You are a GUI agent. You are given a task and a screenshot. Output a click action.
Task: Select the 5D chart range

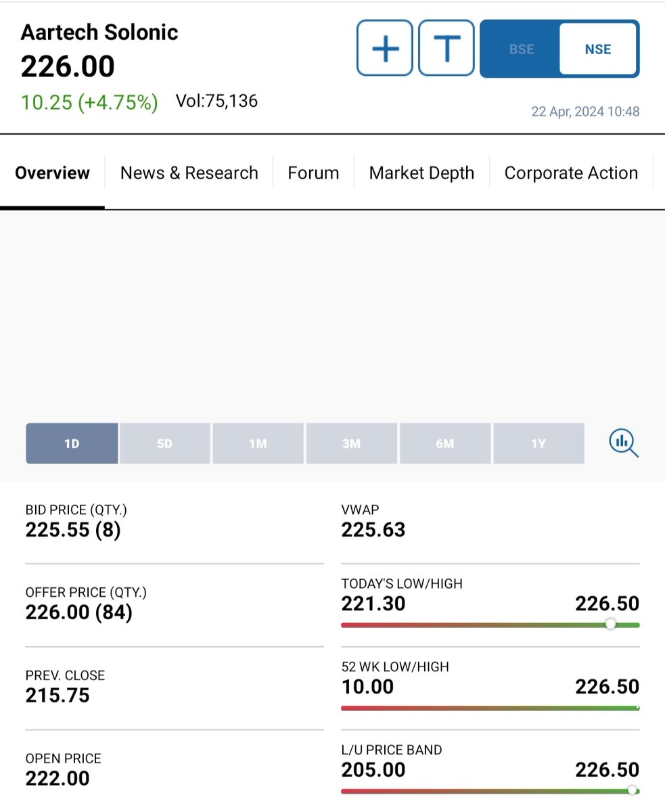coord(164,444)
